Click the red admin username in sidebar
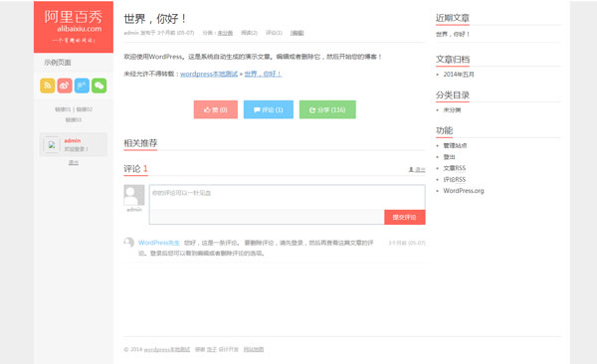Image resolution: width=597 pixels, height=364 pixels. [73, 140]
